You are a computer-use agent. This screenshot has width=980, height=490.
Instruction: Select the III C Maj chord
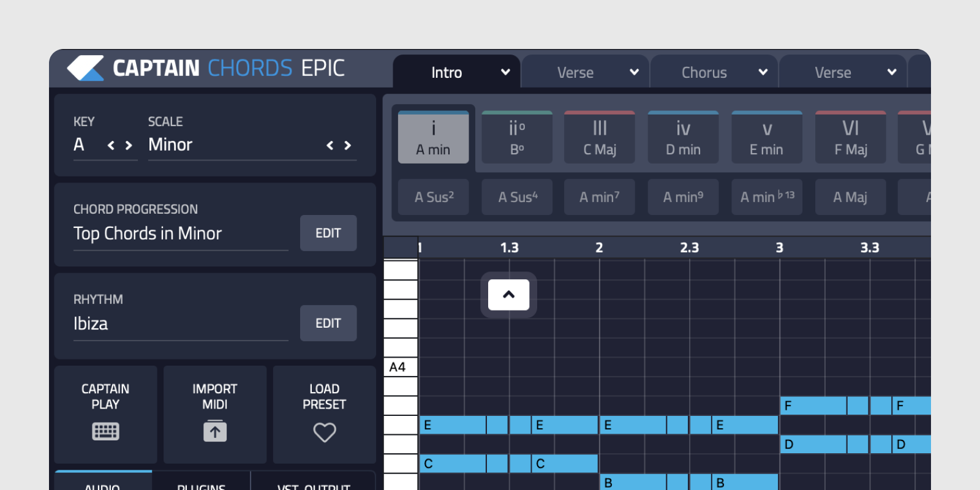600,137
